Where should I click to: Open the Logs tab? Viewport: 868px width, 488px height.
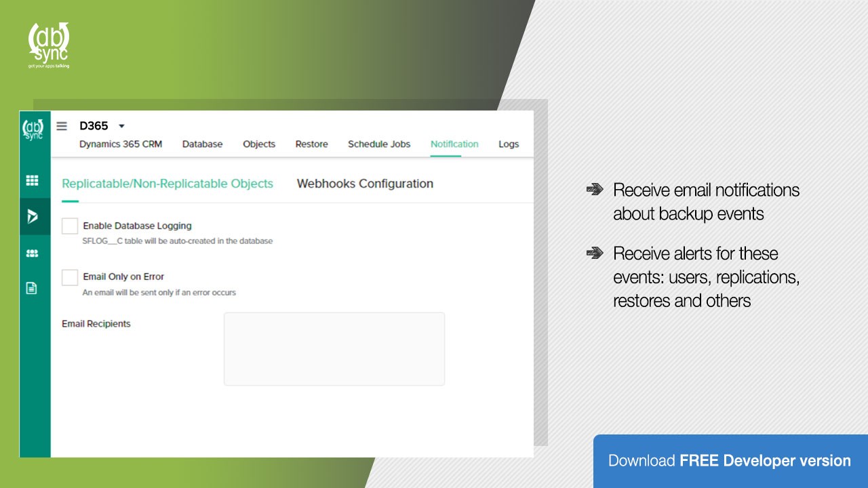click(x=509, y=144)
